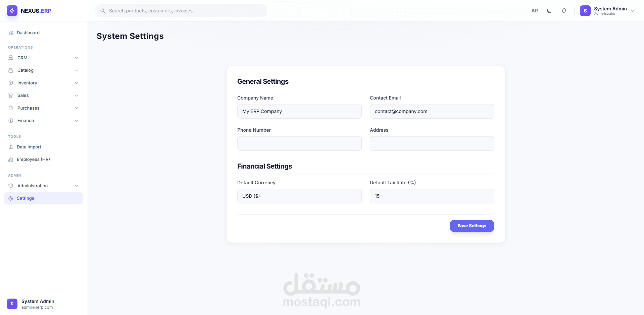
Task: Click the search magnifier icon
Action: coord(103,11)
